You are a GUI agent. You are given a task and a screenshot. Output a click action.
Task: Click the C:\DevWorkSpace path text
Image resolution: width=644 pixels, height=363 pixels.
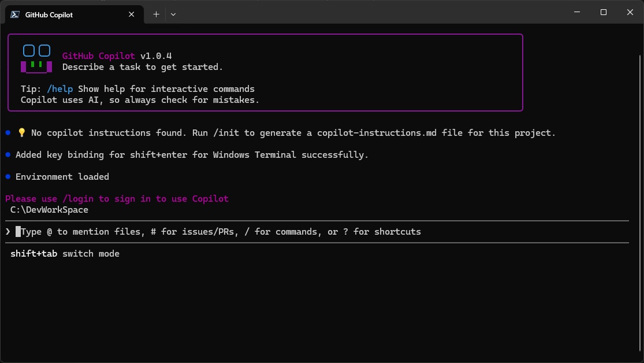[x=49, y=210]
